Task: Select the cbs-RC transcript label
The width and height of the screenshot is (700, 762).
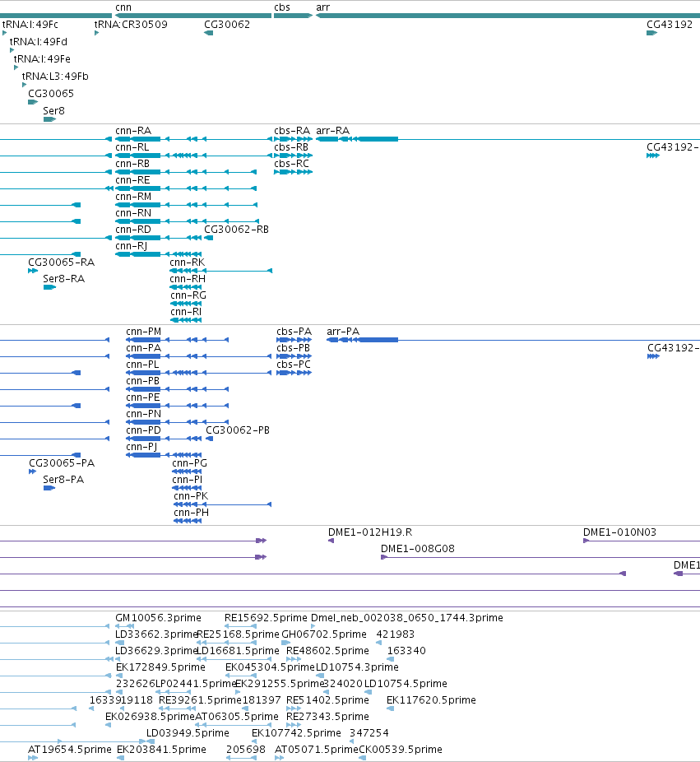Action: (x=291, y=164)
